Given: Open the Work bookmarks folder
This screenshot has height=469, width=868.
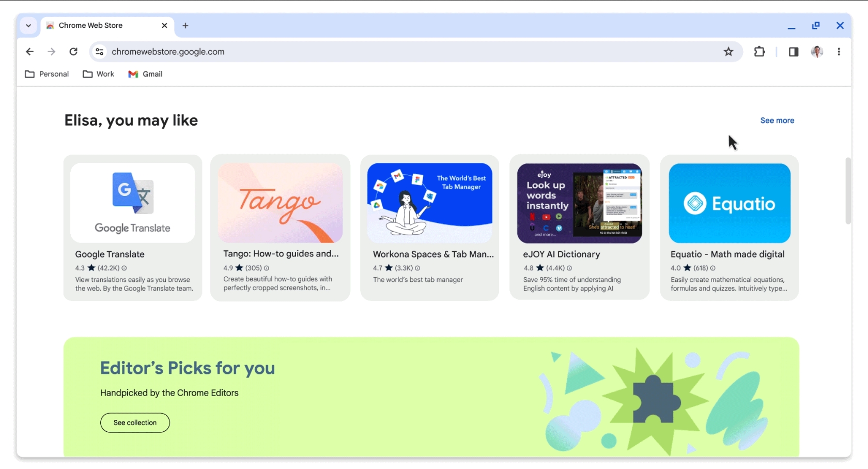Looking at the screenshot, I should coord(99,74).
